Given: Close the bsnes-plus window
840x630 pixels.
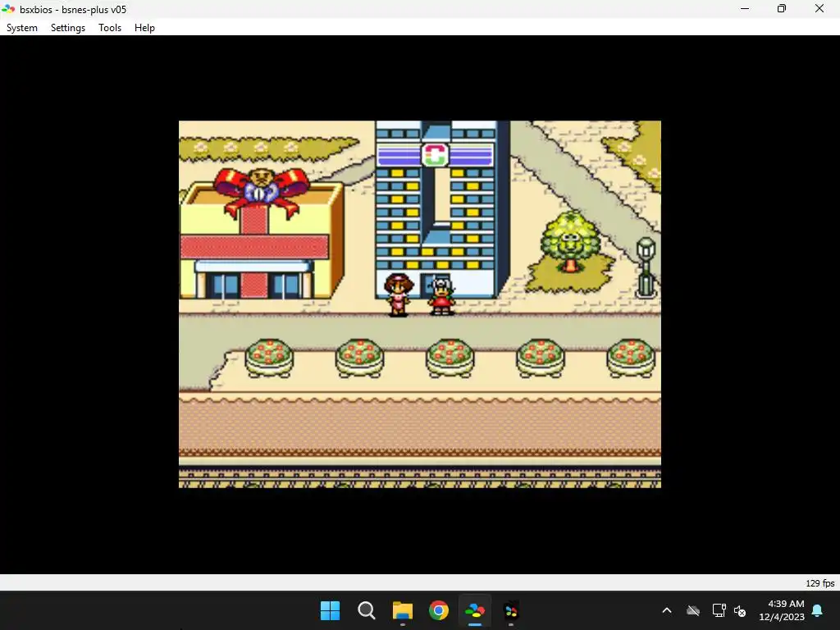Looking at the screenshot, I should click(819, 9).
